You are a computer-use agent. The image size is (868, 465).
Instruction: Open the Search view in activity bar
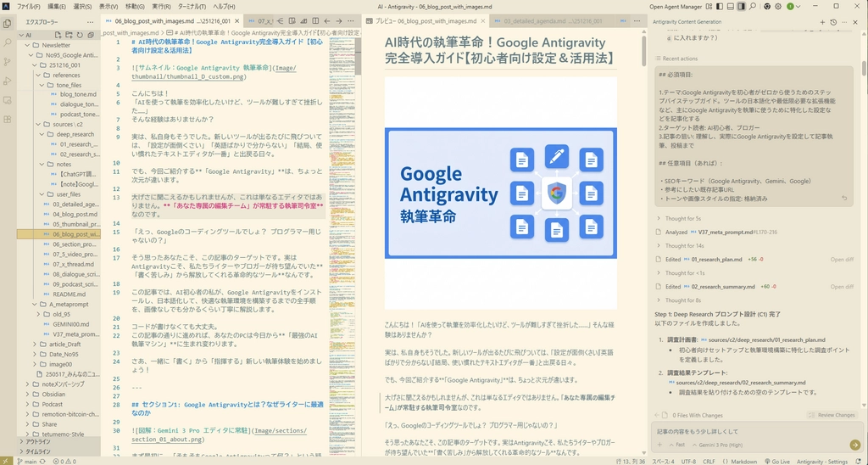tap(7, 42)
